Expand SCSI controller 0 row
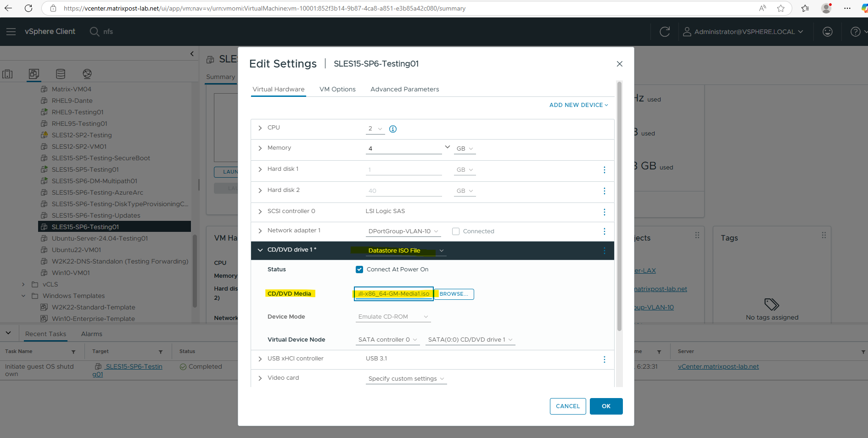This screenshot has width=868, height=438. click(260, 212)
